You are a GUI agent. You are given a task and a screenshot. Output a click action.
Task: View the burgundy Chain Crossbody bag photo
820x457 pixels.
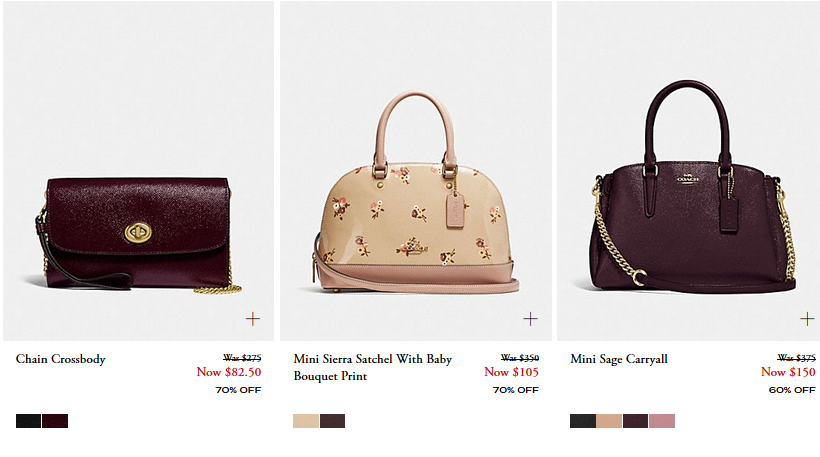tap(139, 171)
